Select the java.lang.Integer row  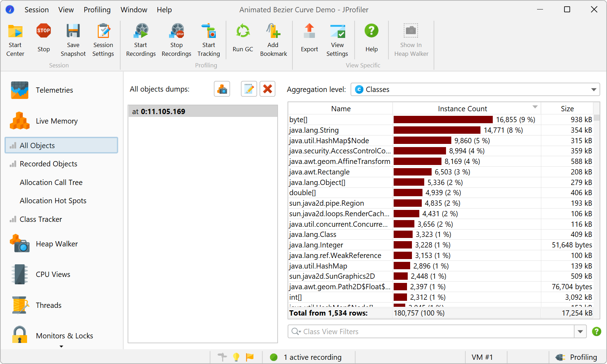pyautogui.click(x=441, y=245)
